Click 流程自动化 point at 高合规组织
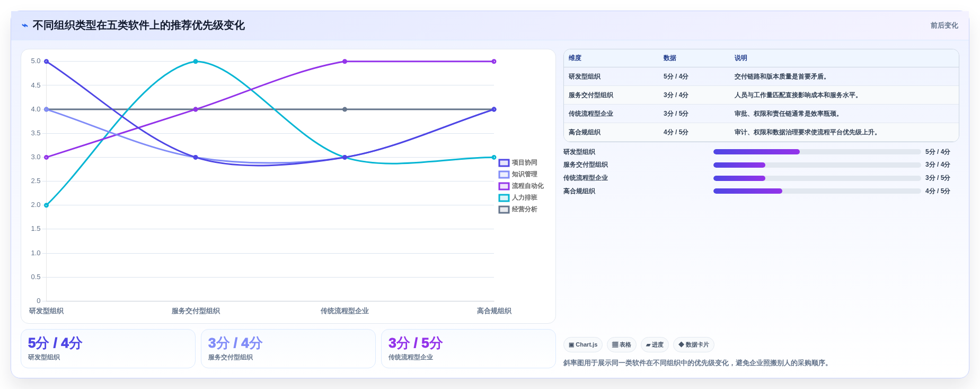980x389 pixels. click(494, 62)
